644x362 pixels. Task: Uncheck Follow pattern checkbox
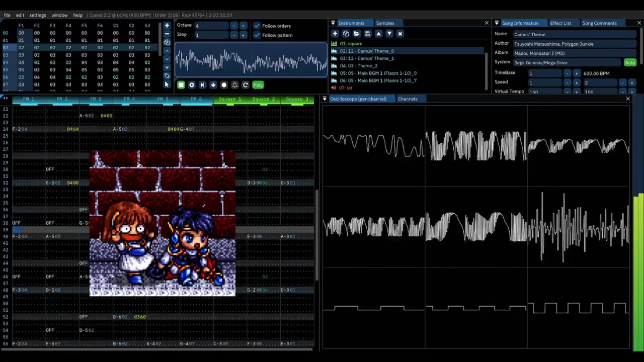pyautogui.click(x=257, y=35)
